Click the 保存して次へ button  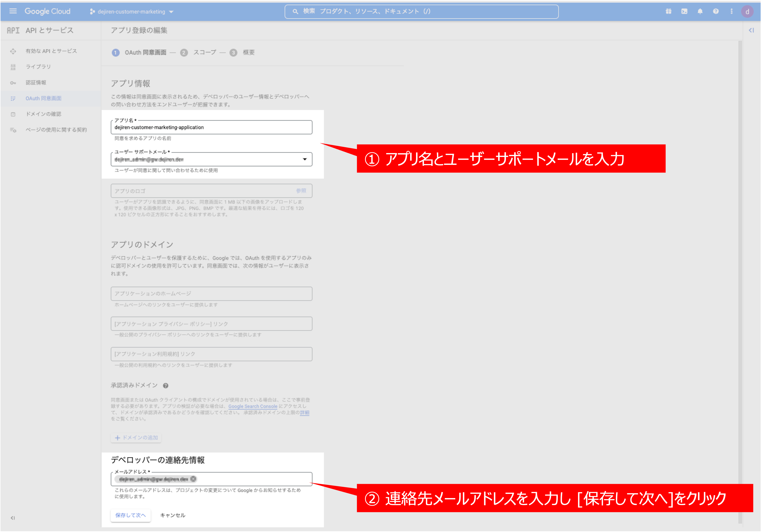(131, 515)
